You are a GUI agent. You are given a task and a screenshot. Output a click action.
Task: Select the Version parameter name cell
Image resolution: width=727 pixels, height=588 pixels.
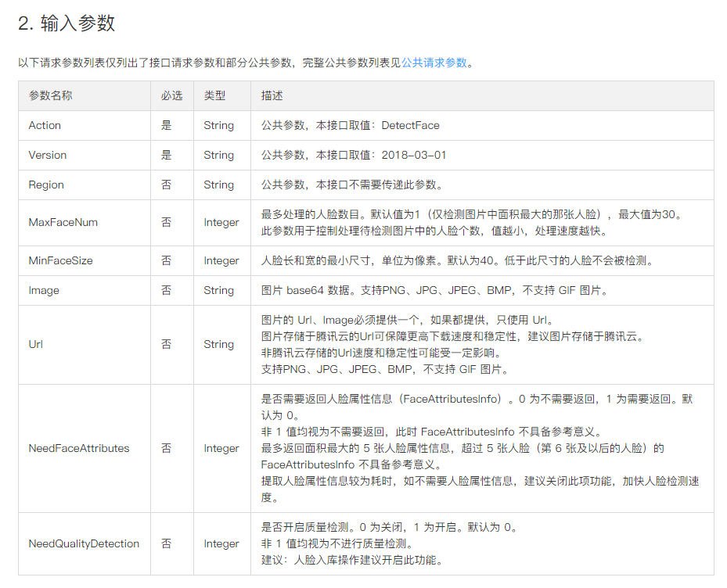(x=48, y=155)
